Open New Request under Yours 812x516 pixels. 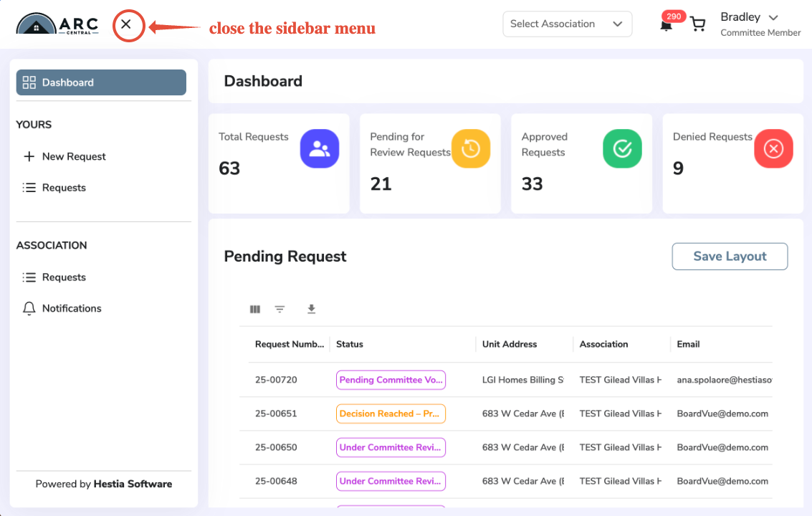point(74,156)
